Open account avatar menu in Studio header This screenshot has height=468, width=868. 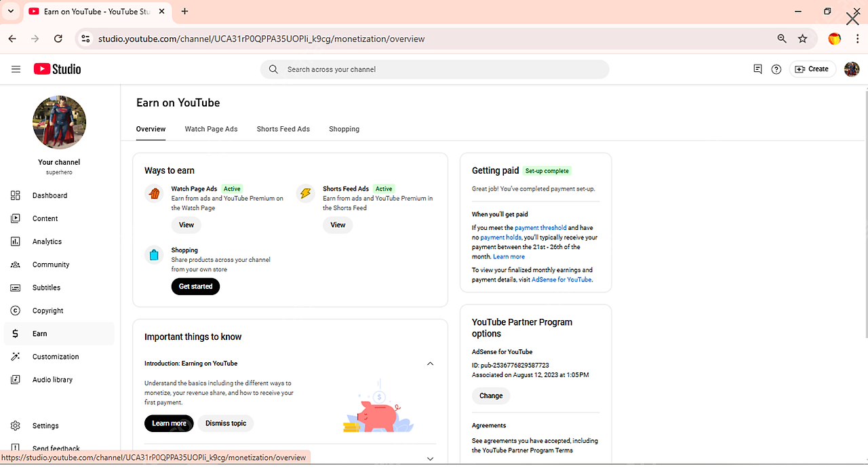point(852,69)
